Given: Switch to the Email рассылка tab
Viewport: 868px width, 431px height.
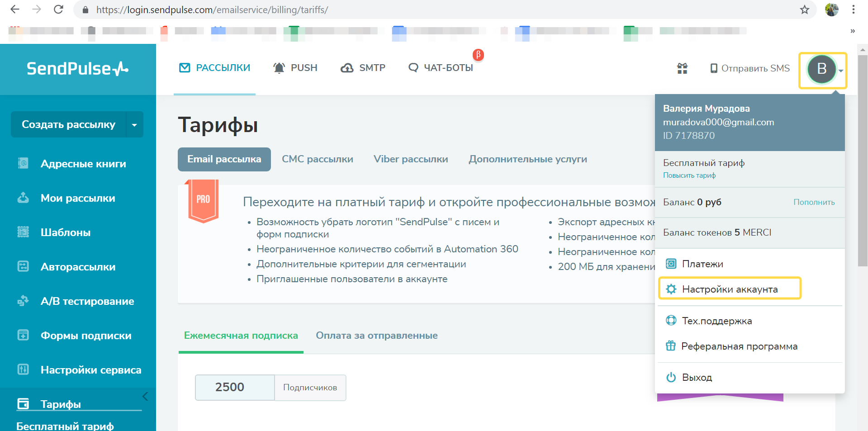Looking at the screenshot, I should 224,159.
